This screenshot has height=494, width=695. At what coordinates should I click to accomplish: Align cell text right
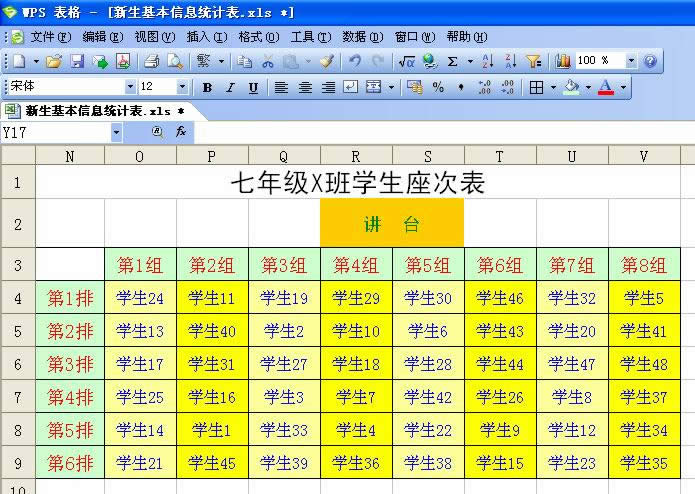[328, 88]
